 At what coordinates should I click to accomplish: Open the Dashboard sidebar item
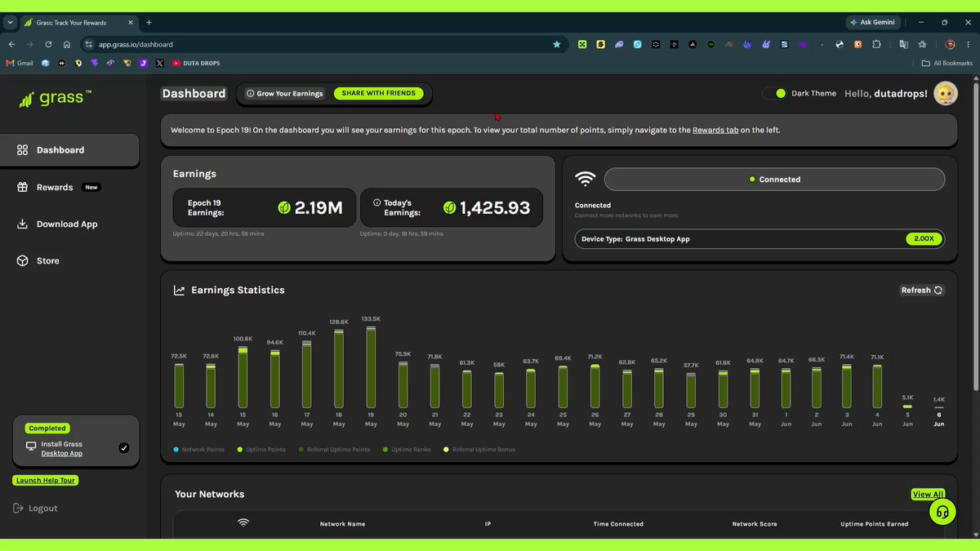(69, 150)
